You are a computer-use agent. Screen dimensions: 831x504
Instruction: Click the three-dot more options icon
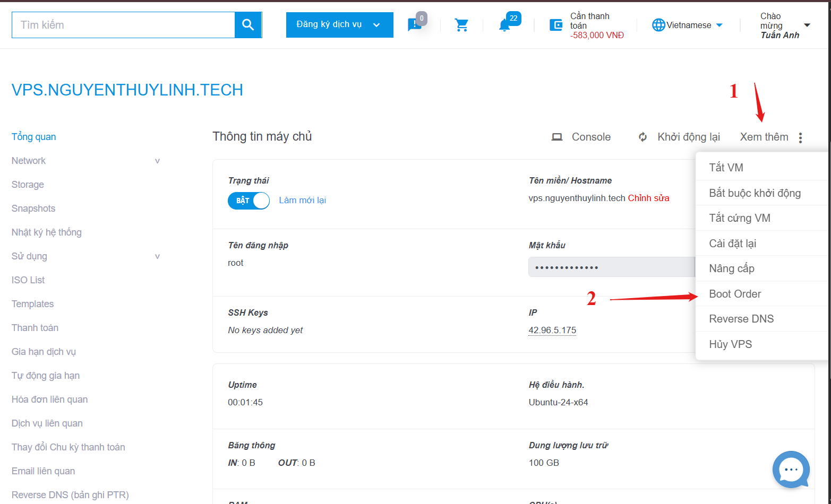[800, 137]
